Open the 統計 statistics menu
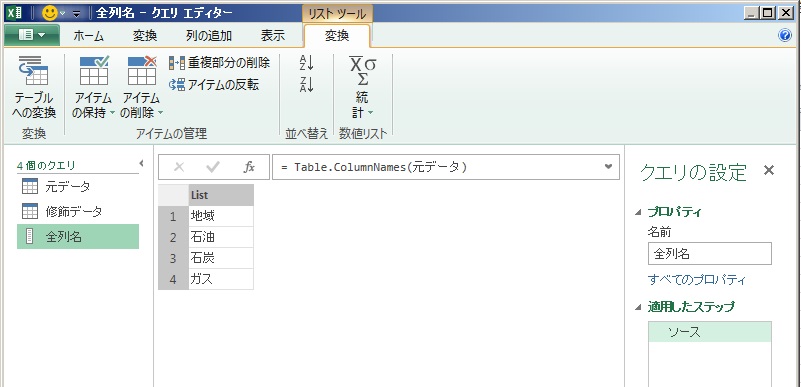801x387 pixels. [x=362, y=87]
